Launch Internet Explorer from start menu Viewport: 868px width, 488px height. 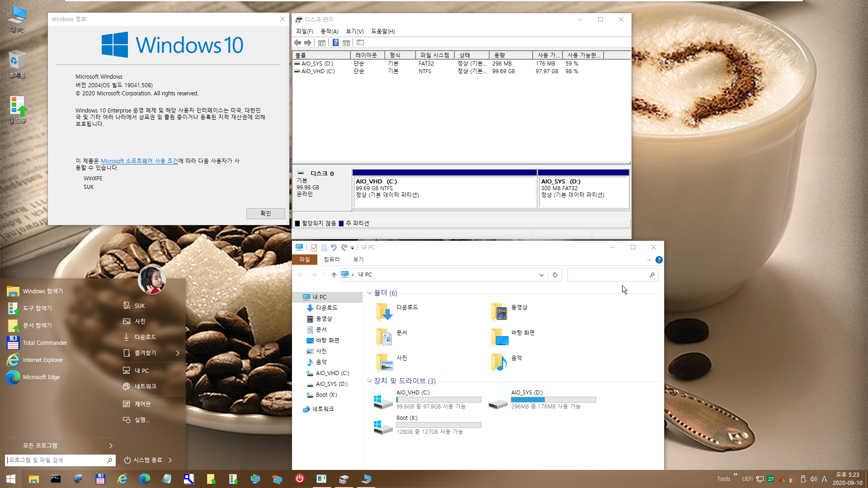tap(43, 360)
